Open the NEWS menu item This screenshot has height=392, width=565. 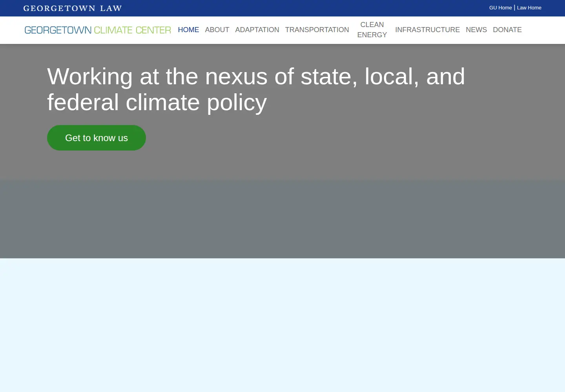click(x=476, y=30)
